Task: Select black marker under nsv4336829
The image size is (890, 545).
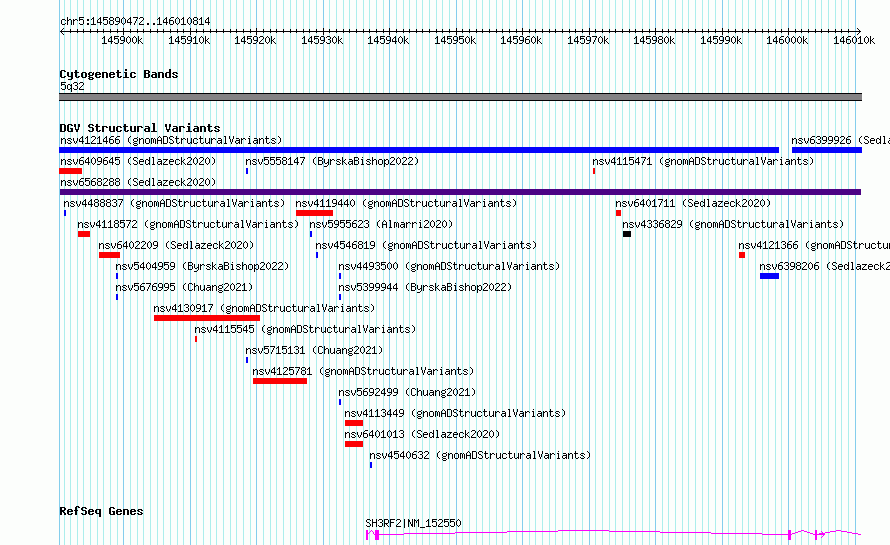Action: click(627, 234)
